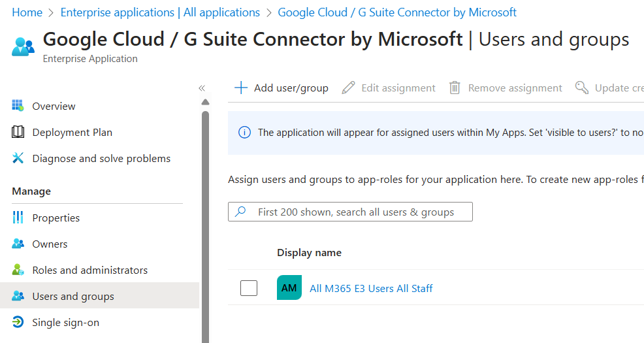Check the box for All M365 E3 Users
The image size is (644, 343).
249,288
